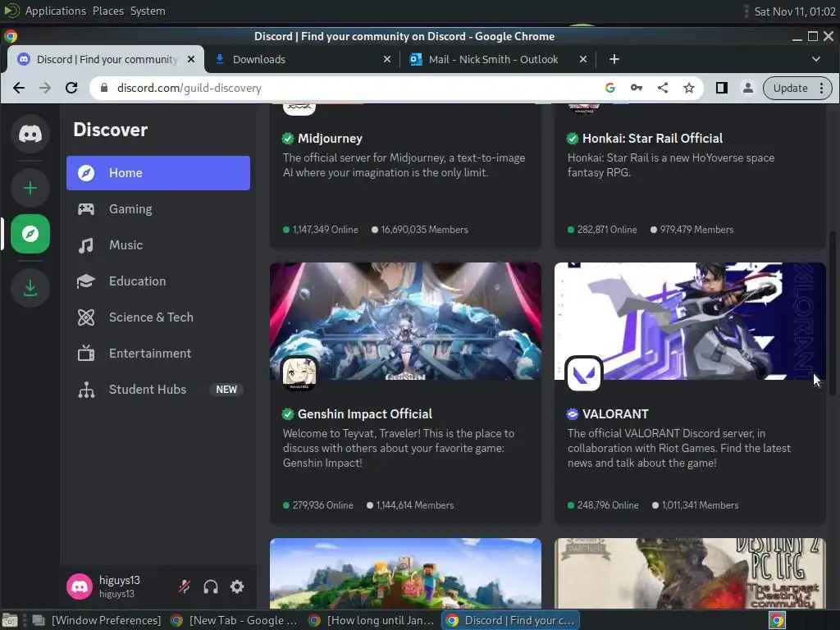Open User Settings gear icon
Image resolution: width=840 pixels, height=630 pixels.
pyautogui.click(x=237, y=587)
